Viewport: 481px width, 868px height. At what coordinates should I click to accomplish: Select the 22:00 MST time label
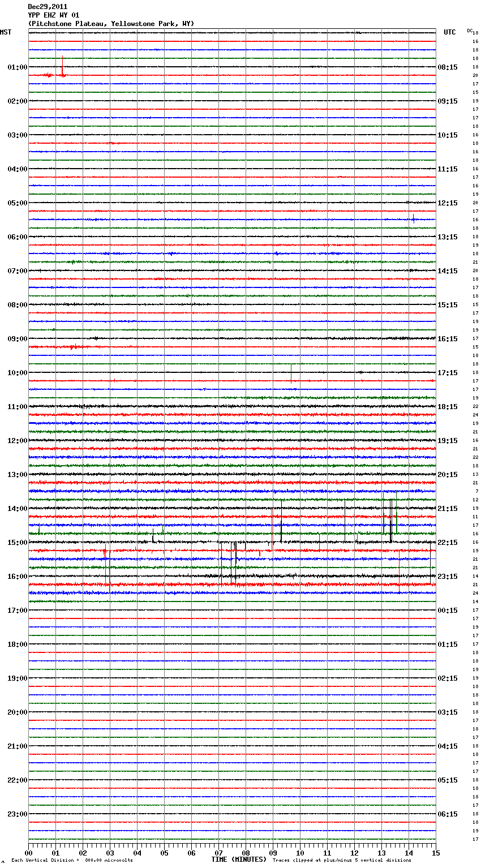click(x=18, y=780)
